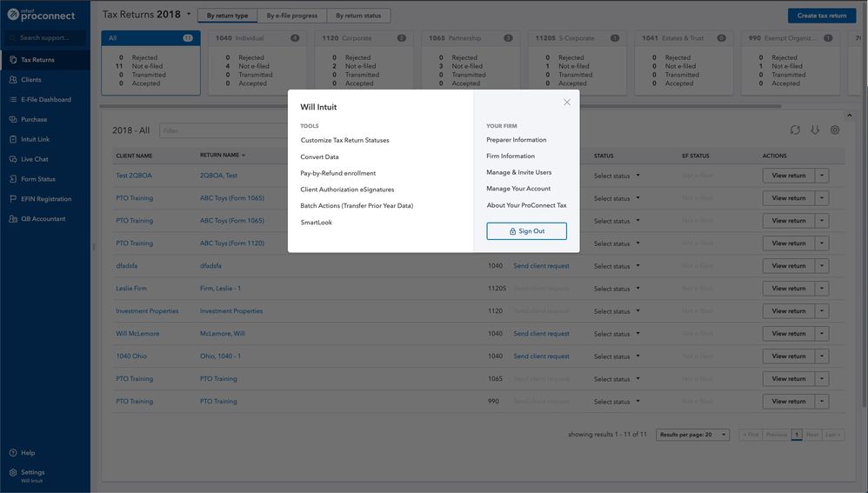Click the Search support input field
Screen dimensions: 868x493
(50, 38)
